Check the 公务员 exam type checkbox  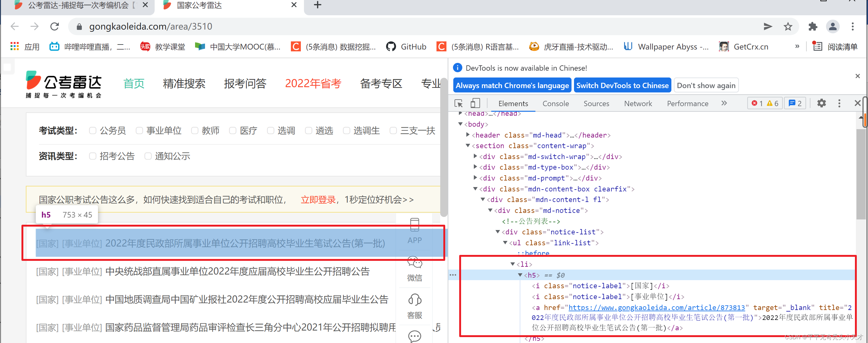93,130
